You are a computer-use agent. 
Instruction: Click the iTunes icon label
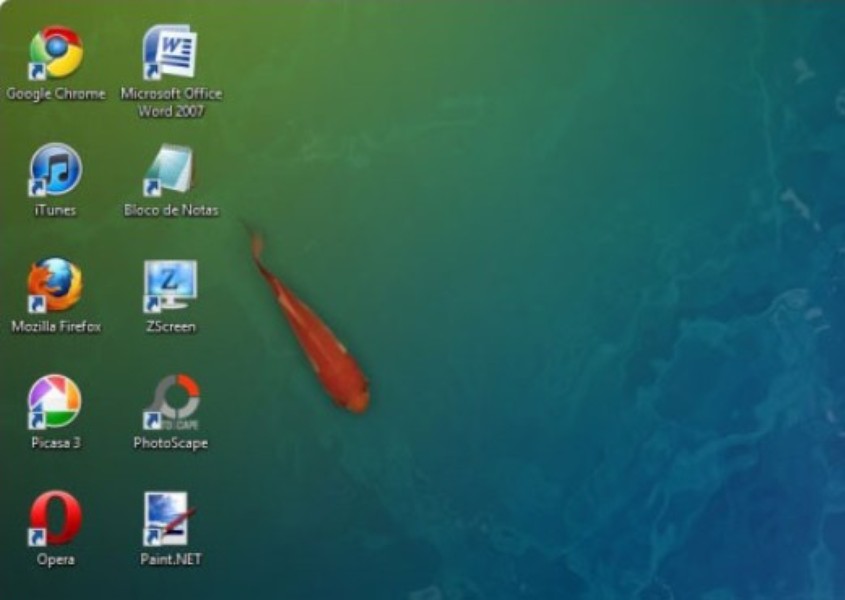click(54, 210)
